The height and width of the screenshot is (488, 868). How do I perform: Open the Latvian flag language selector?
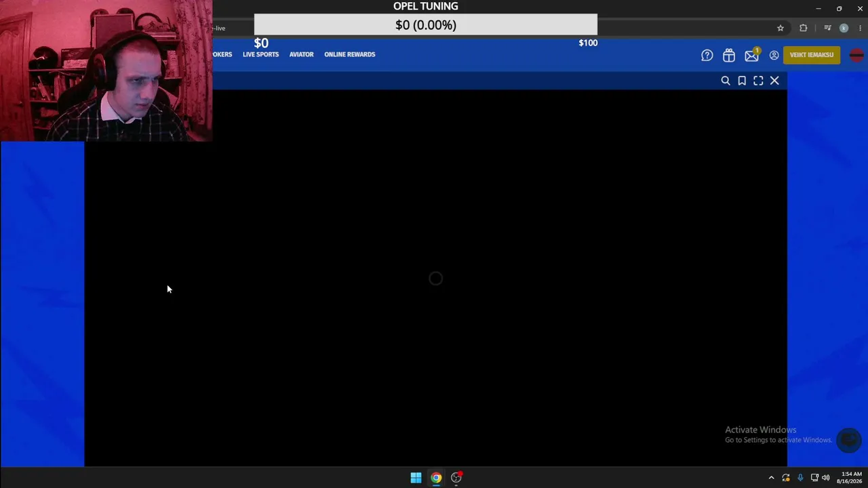pos(856,56)
